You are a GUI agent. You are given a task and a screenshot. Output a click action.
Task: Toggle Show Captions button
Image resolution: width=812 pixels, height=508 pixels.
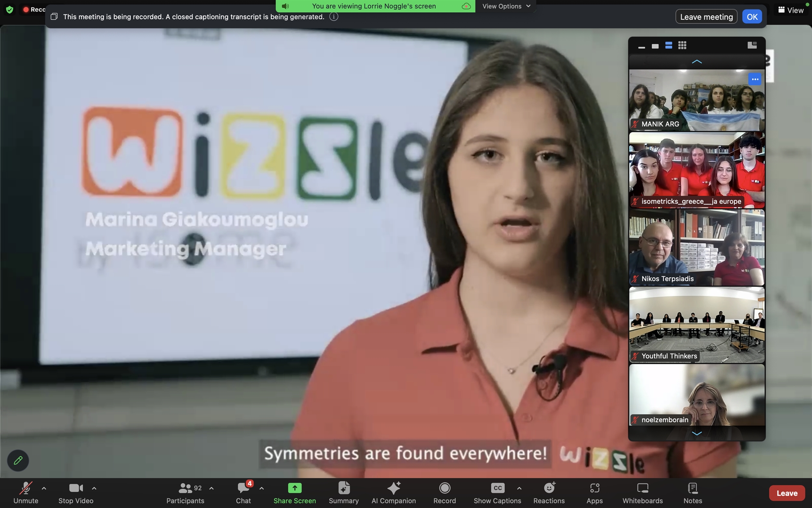click(x=497, y=493)
